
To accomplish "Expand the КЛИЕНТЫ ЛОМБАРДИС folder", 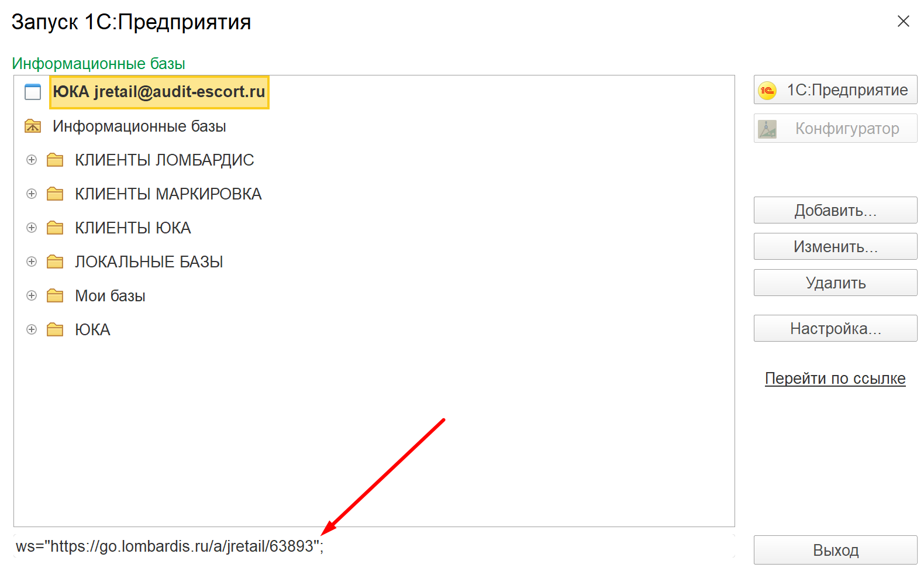I will [x=32, y=160].
